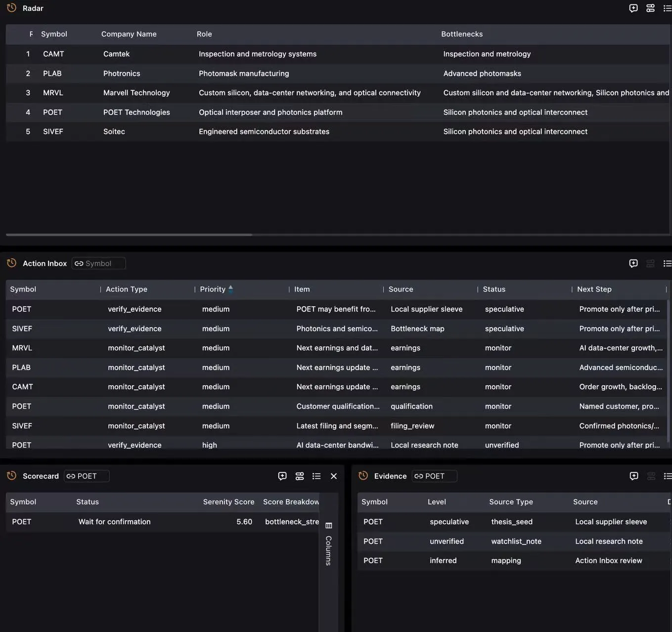Screen dimensions: 672x632
Task: Click the Radar Bottlenecks column header
Action: point(462,34)
